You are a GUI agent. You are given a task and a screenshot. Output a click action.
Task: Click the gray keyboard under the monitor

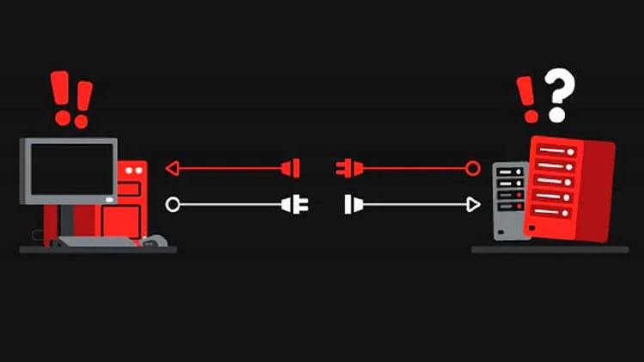point(95,242)
